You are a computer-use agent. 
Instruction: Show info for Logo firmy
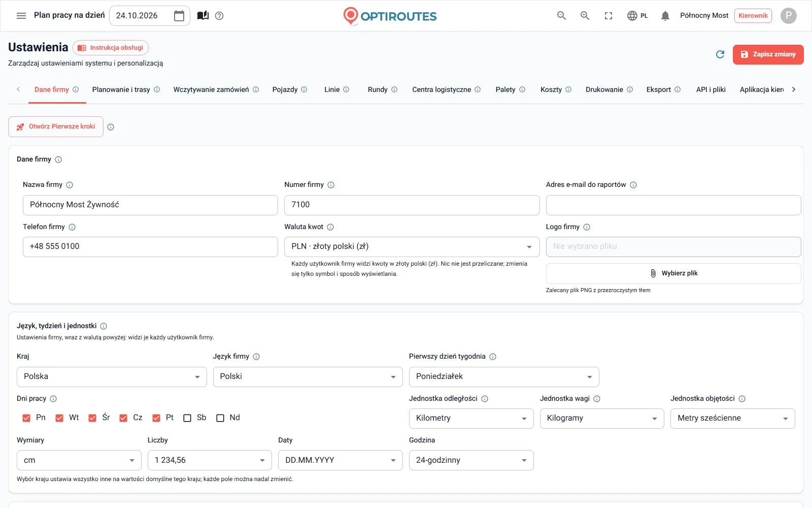pos(587,227)
